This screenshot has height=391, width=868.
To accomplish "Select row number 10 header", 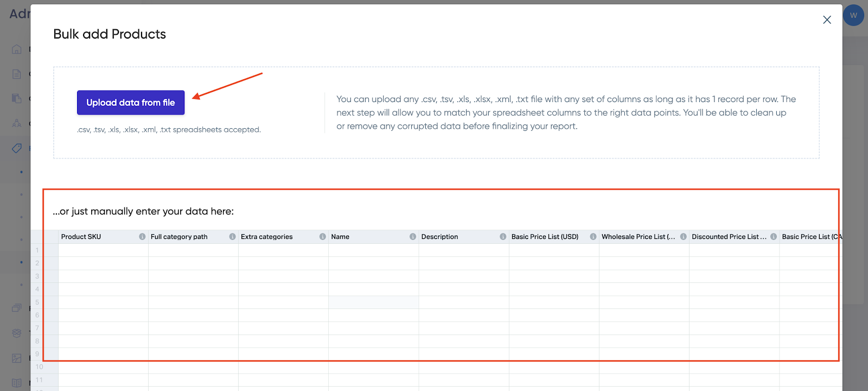I will 44,367.
